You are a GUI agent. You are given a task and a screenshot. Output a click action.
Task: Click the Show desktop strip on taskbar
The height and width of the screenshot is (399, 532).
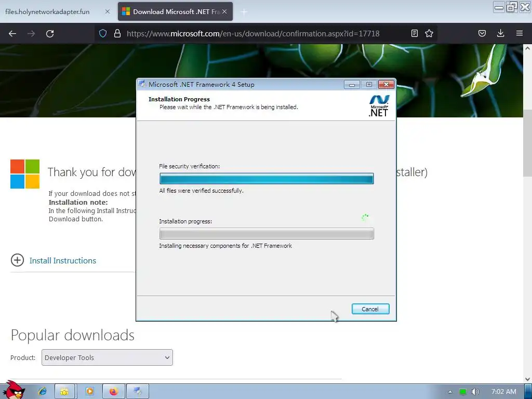(528, 392)
